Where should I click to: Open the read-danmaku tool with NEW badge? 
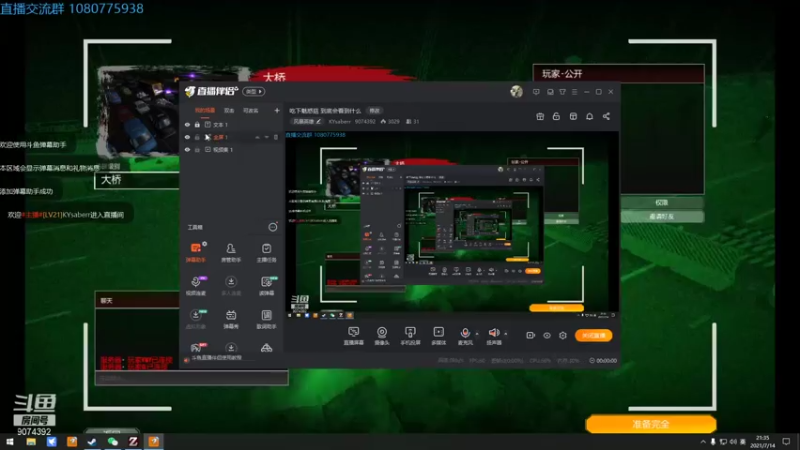click(x=266, y=285)
